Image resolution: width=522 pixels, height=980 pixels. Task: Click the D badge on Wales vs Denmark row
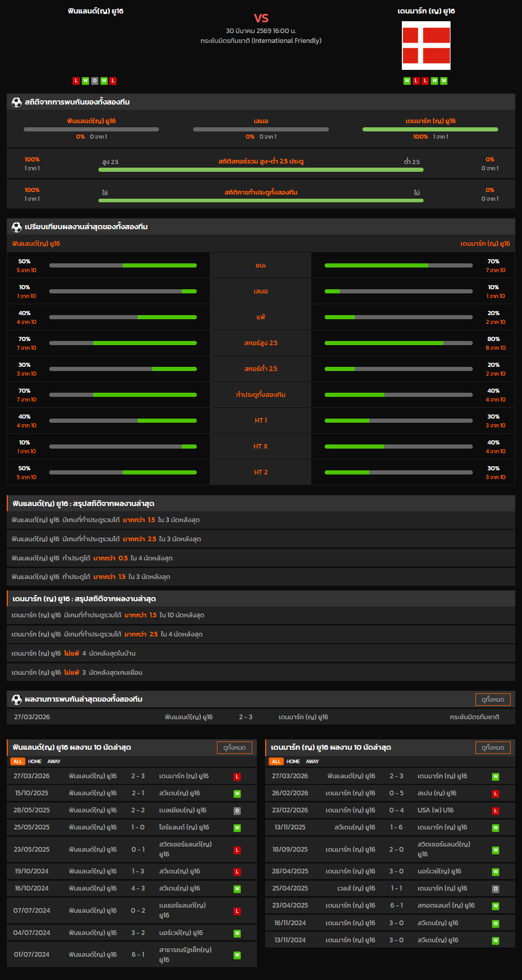(x=495, y=889)
